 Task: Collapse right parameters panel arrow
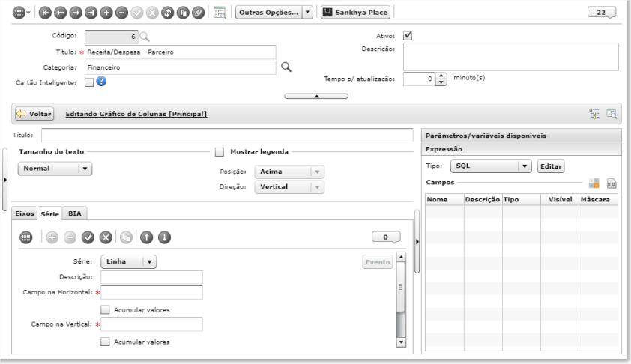point(417,242)
